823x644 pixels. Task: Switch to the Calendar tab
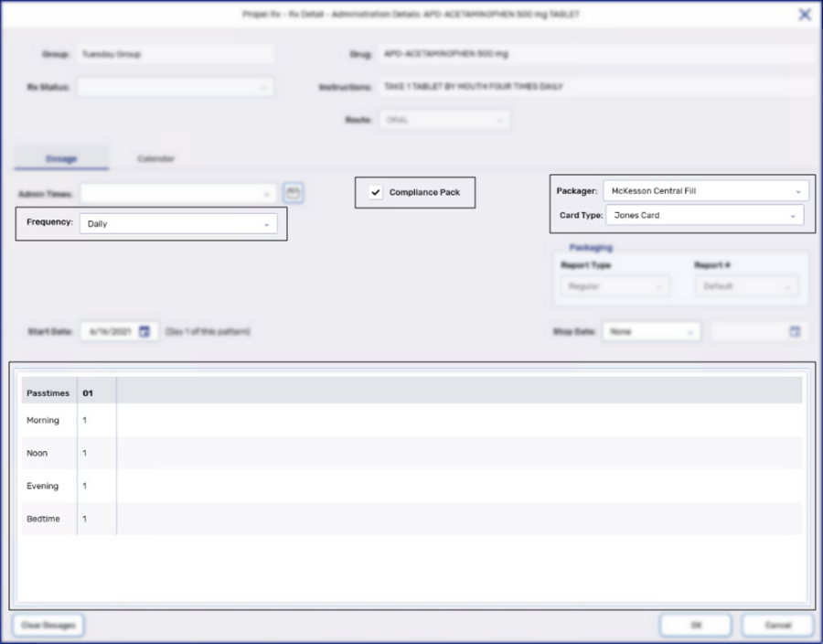coord(155,157)
